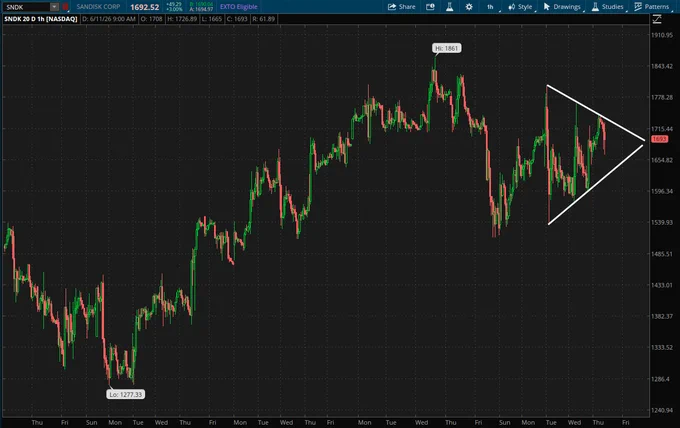Click the D: 6/11/26 9:00 AM date readout
The width and height of the screenshot is (680, 428).
pos(109,19)
